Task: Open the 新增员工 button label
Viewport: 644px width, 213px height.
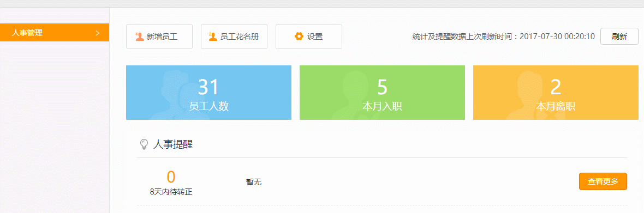Action: tap(162, 36)
